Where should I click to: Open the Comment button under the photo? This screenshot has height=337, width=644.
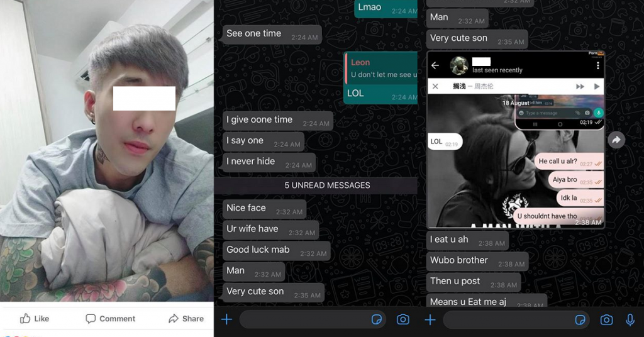click(x=110, y=319)
